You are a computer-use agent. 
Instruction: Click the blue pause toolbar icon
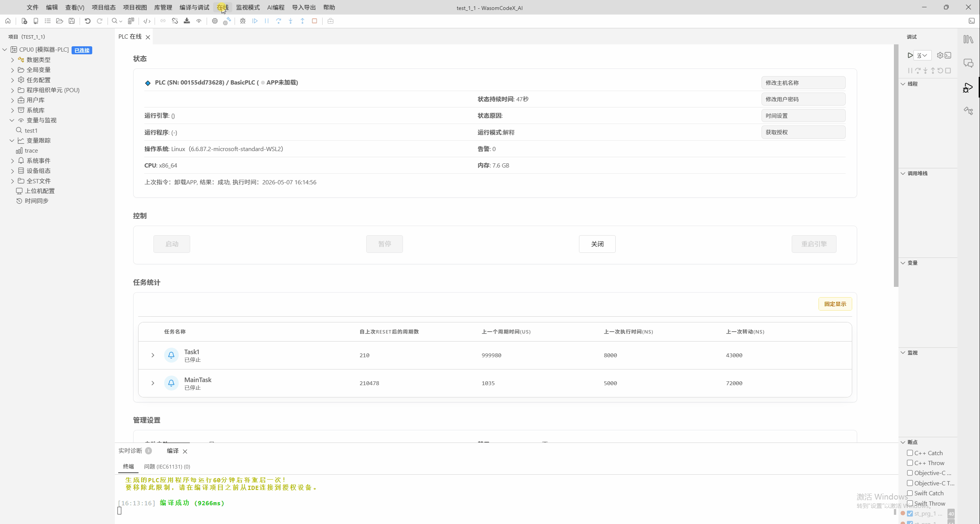point(267,21)
